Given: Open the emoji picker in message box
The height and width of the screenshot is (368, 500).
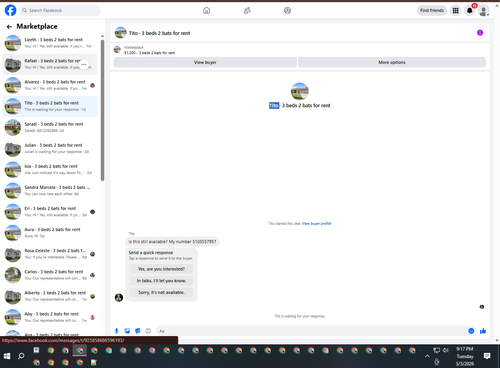Looking at the screenshot, I should coord(471,331).
